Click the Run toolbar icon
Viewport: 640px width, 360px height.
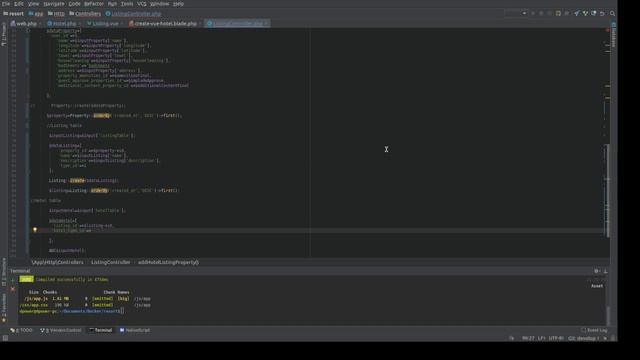533,13
